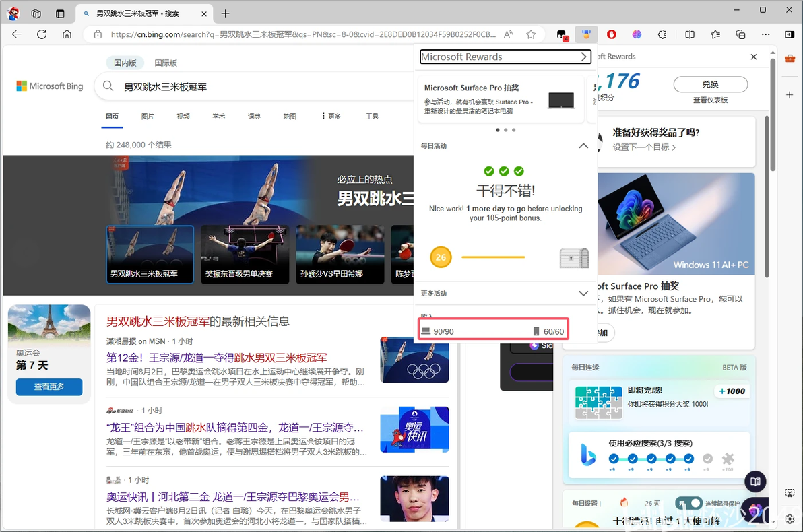Open the red Opera-style extension icon
The image size is (803, 532).
point(612,34)
